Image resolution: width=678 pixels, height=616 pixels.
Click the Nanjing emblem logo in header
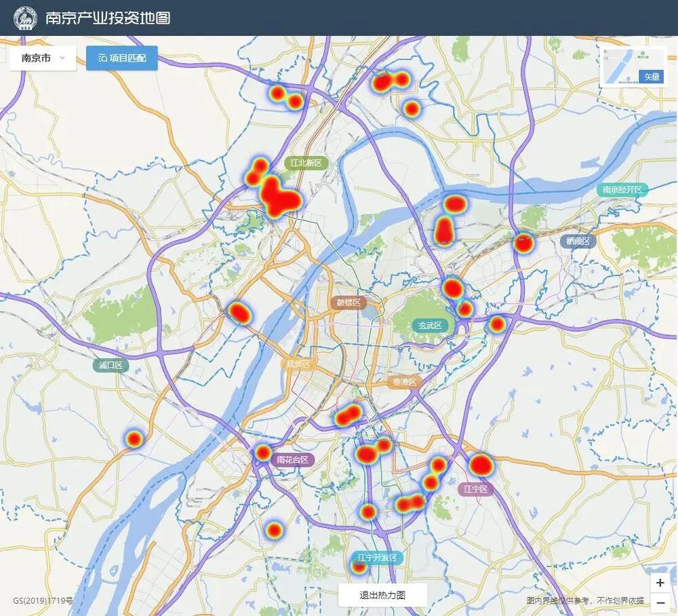click(x=25, y=18)
